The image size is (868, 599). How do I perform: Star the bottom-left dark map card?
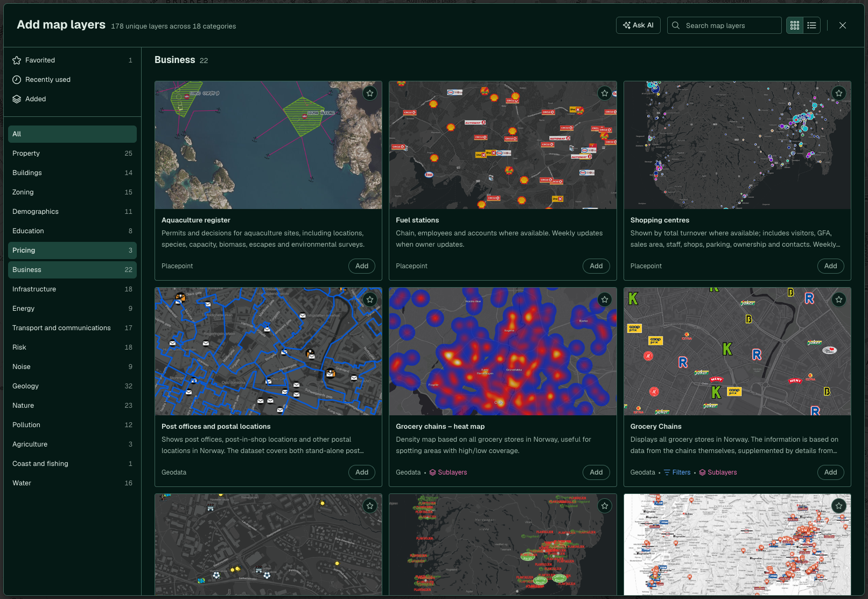coord(370,506)
